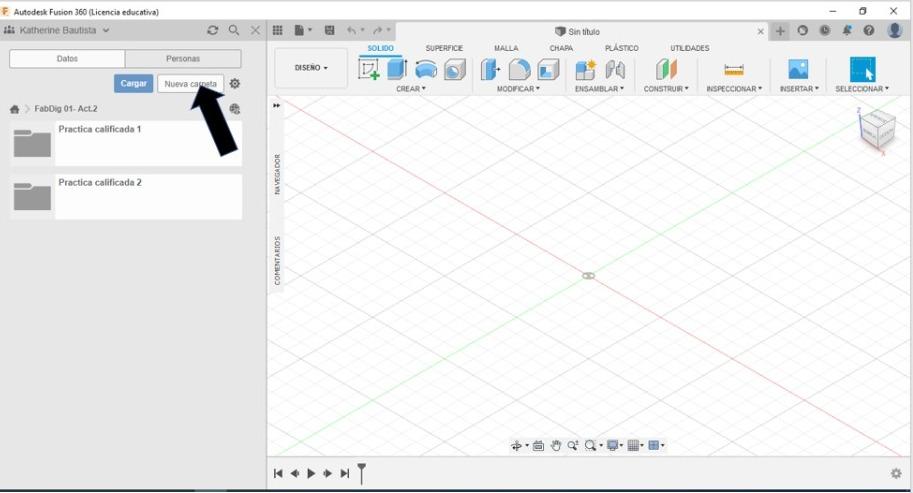Screen dimensions: 913x493
Task: Start a new sketch with Create Sketch
Action: point(369,69)
